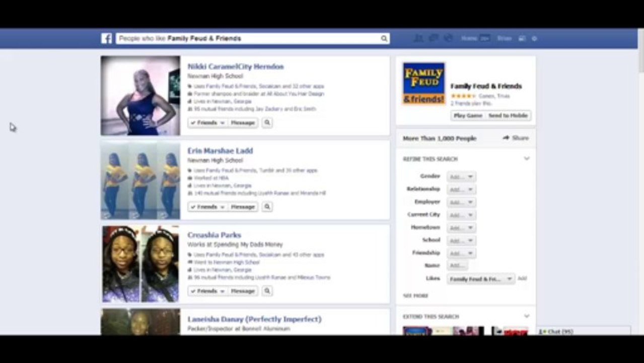The image size is (644, 363).
Task: Open the School filter dropdown
Action: pos(461,240)
